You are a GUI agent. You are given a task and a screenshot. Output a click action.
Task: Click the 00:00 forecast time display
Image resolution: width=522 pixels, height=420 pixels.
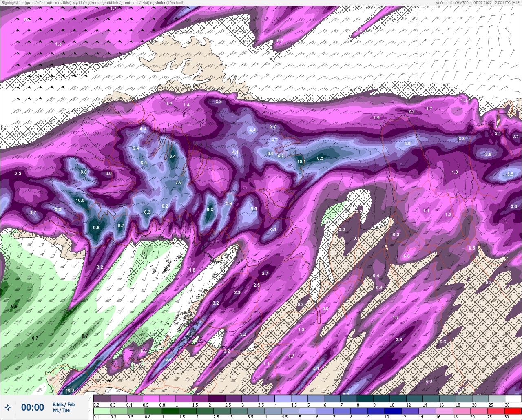coord(33,407)
